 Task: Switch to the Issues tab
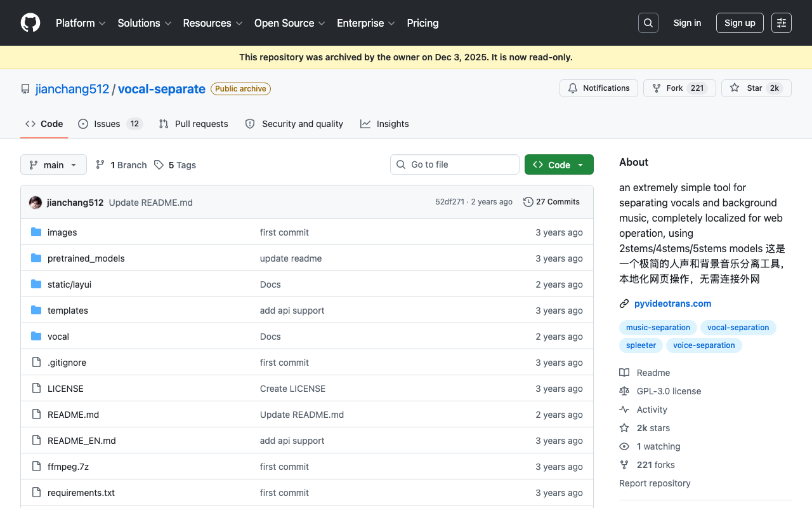click(x=110, y=124)
